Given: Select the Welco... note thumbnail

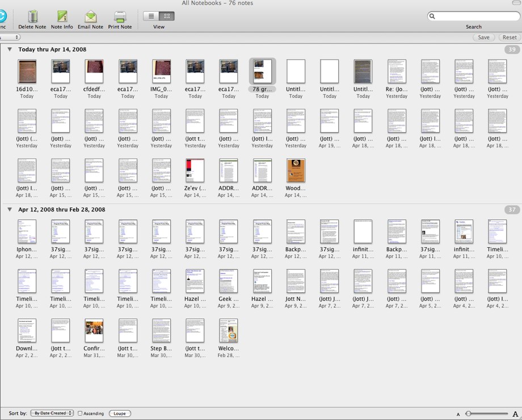Looking at the screenshot, I should (x=229, y=330).
